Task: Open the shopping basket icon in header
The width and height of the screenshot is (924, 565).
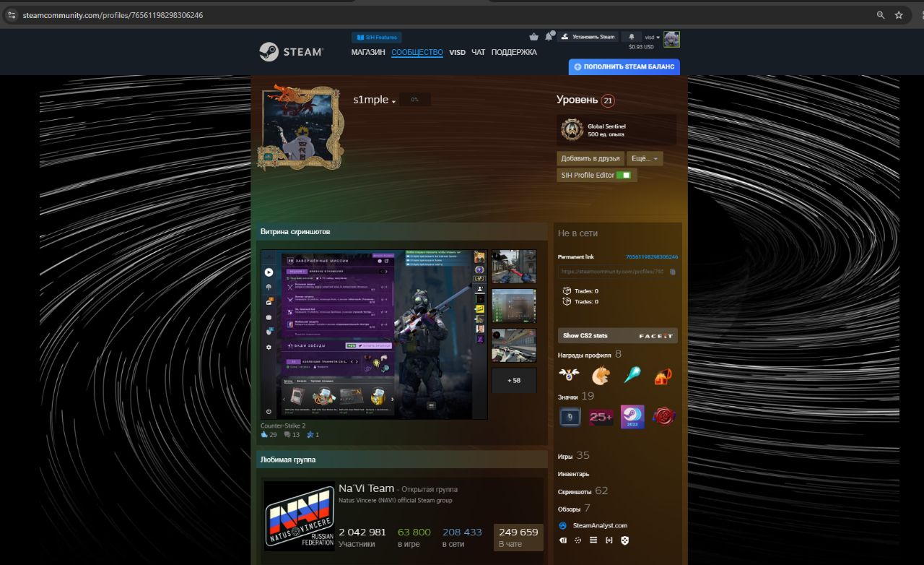Action: pos(533,37)
